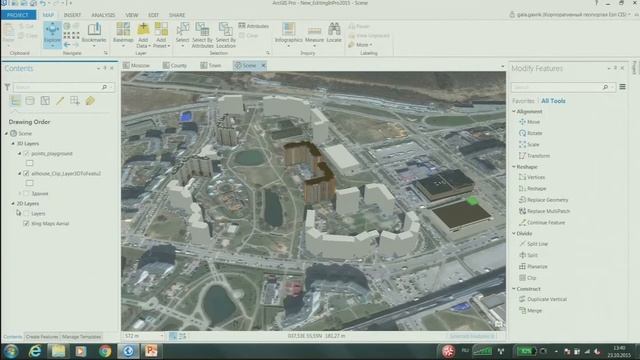The height and width of the screenshot is (360, 640).
Task: Switch to the ANALYSIS ribbon tab
Action: point(103,15)
